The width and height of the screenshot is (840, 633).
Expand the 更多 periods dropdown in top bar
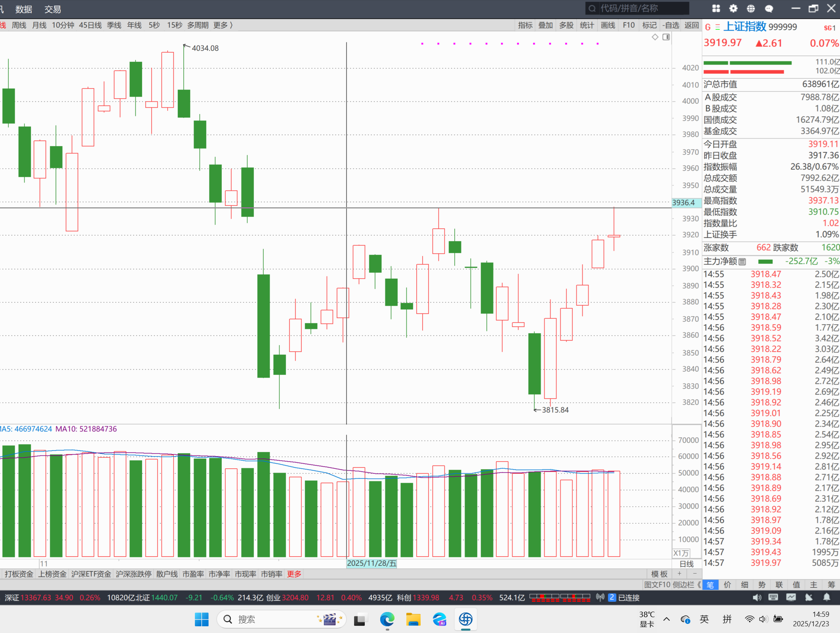(x=223, y=25)
